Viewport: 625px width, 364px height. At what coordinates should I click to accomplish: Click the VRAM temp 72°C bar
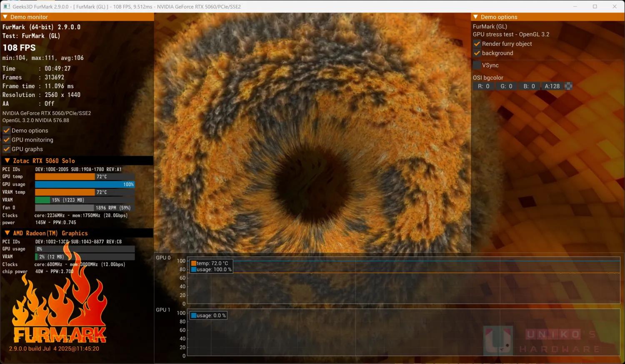(85, 192)
